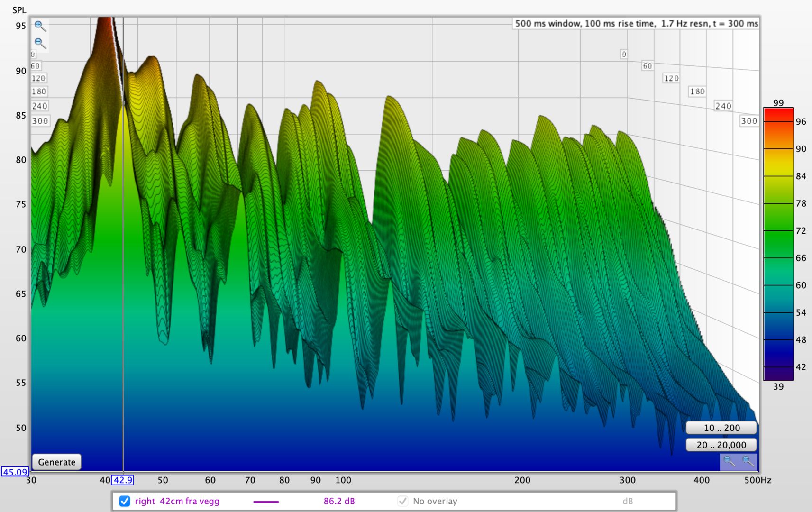The width and height of the screenshot is (812, 512).
Task: Click the 0 time label on the right time axis
Action: coord(624,55)
